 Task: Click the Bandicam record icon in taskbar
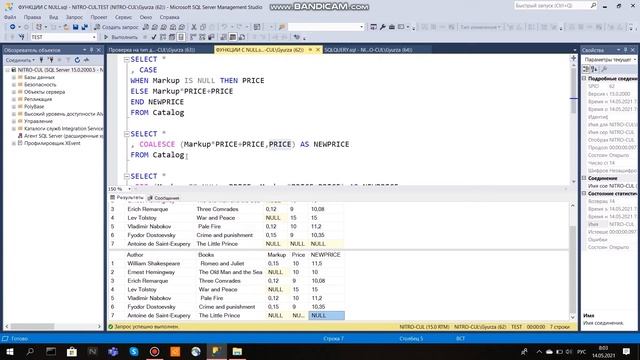point(154,351)
